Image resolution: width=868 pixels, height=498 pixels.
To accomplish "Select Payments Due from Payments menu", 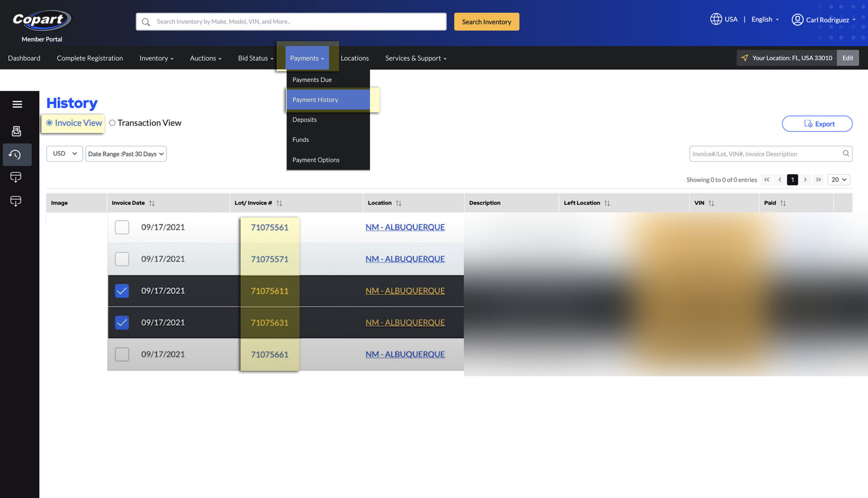I will click(x=328, y=80).
